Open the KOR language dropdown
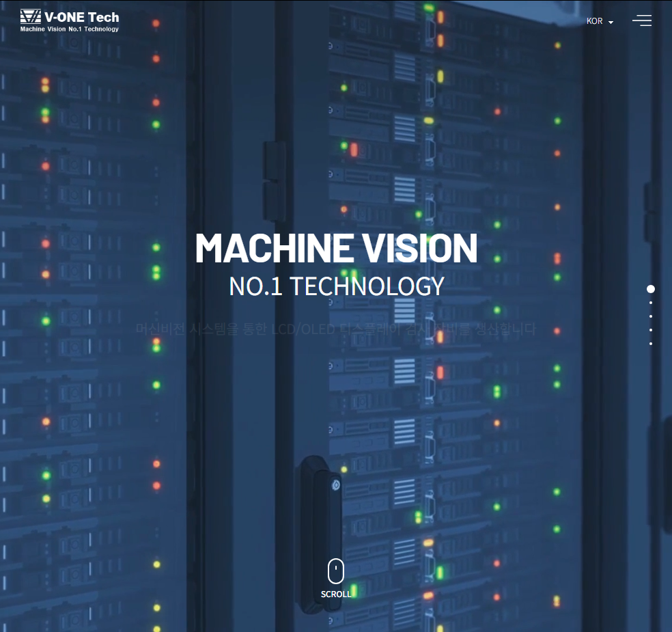 pos(600,21)
